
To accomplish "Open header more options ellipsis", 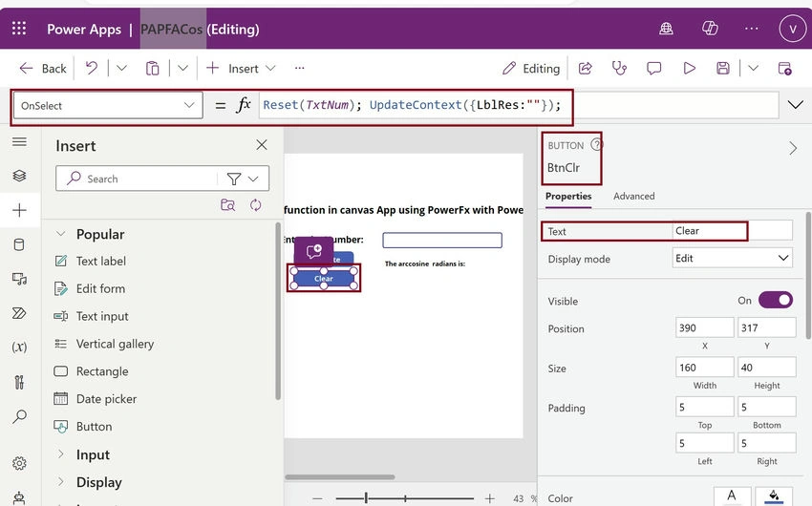I will coord(752,29).
